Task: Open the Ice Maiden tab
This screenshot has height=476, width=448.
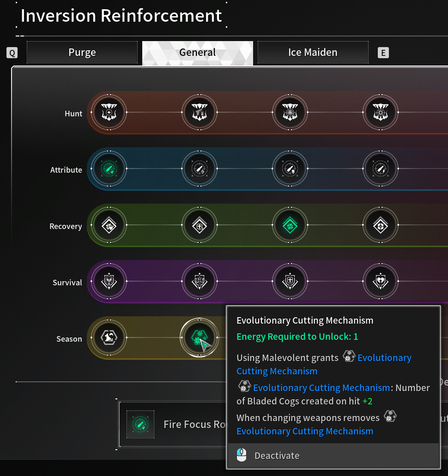Action: pos(313,52)
